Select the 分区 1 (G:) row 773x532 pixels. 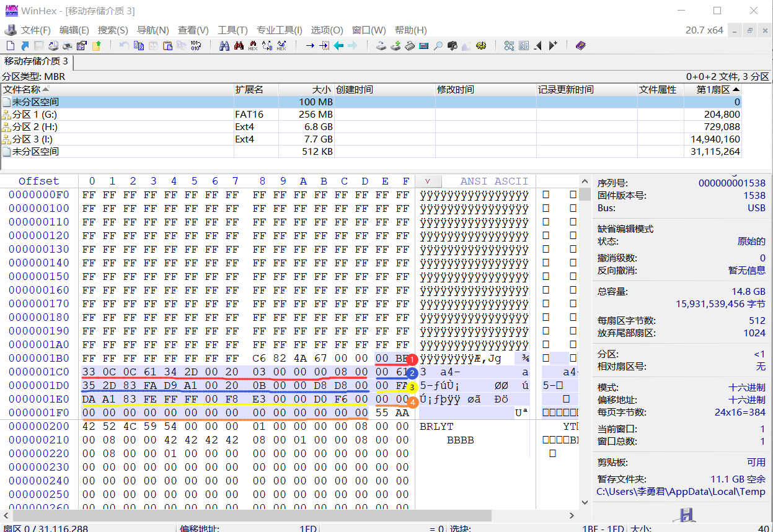click(x=371, y=115)
